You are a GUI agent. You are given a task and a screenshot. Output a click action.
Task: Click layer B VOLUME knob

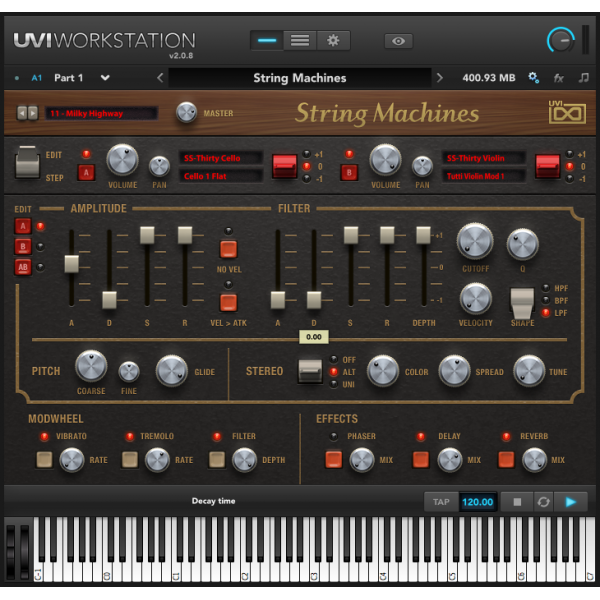[385, 160]
